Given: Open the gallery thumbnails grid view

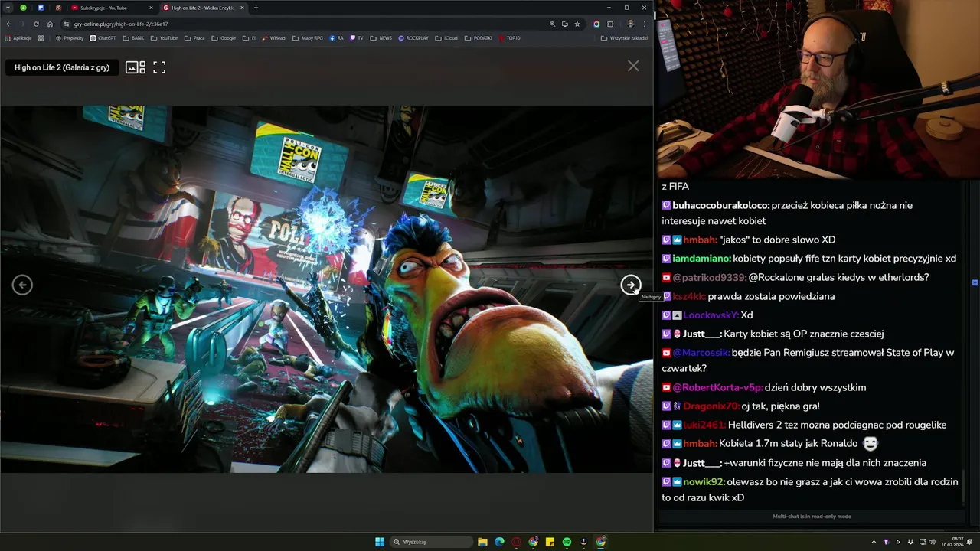Looking at the screenshot, I should 136,67.
